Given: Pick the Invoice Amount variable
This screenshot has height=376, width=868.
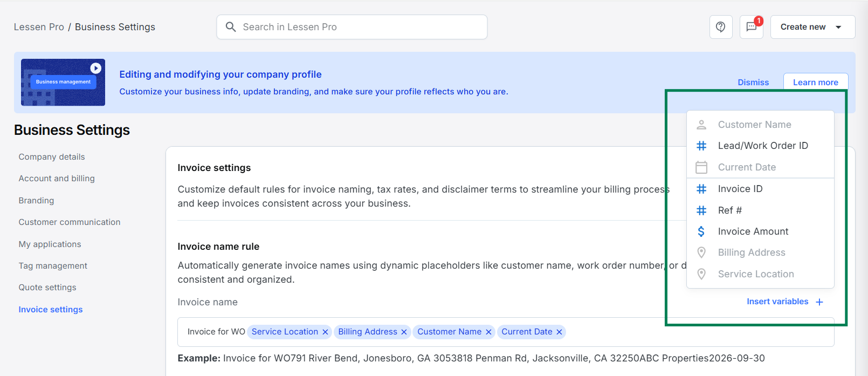Looking at the screenshot, I should (753, 231).
